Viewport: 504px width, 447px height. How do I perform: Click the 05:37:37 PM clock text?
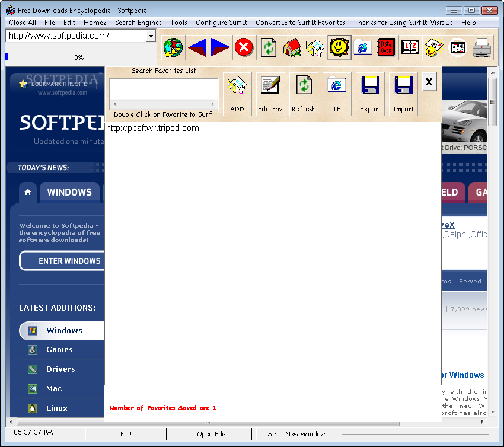coord(33,433)
